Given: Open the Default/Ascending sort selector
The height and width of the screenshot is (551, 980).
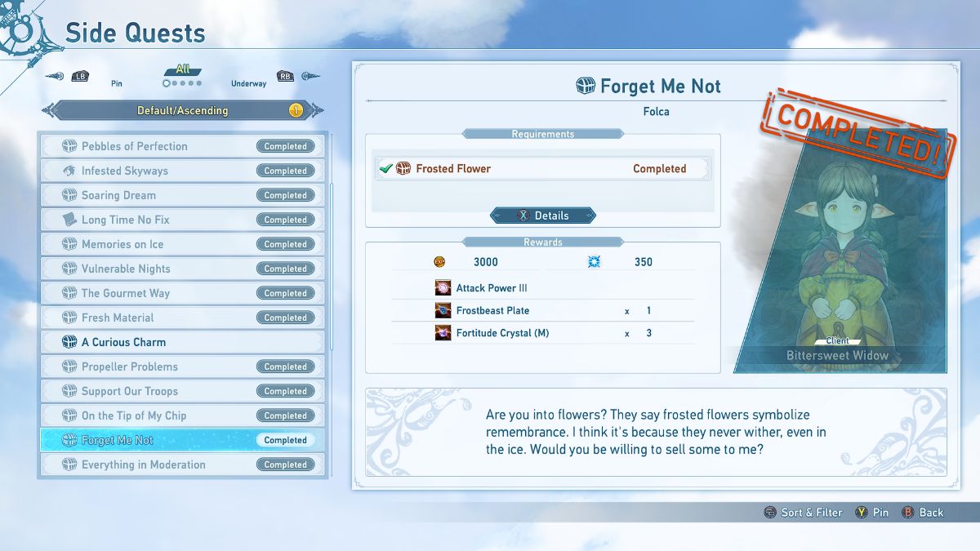Looking at the screenshot, I should 182,110.
